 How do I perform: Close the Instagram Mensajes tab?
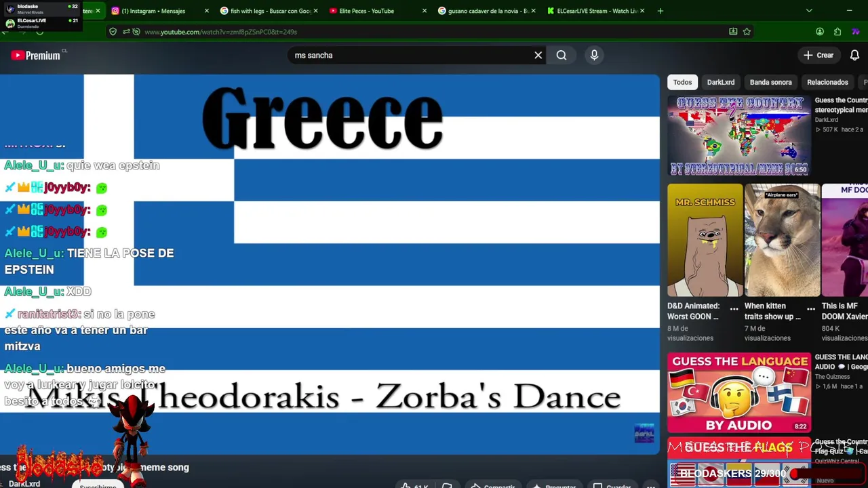(206, 11)
